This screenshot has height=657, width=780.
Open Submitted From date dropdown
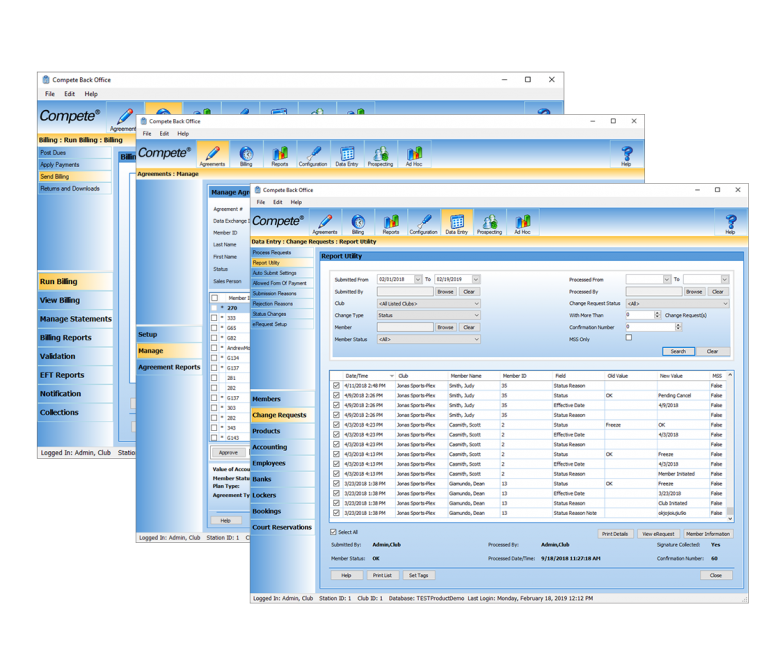[x=418, y=280]
